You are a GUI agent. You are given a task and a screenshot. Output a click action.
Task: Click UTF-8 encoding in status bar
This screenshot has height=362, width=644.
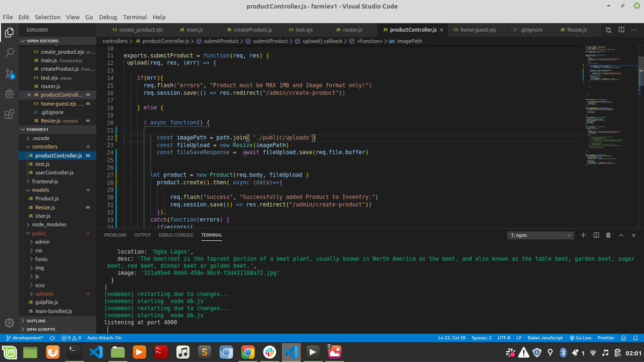point(504,338)
